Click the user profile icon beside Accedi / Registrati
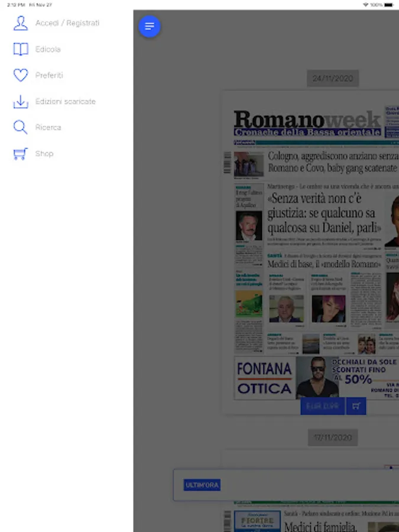Image resolution: width=399 pixels, height=532 pixels. coord(21,23)
